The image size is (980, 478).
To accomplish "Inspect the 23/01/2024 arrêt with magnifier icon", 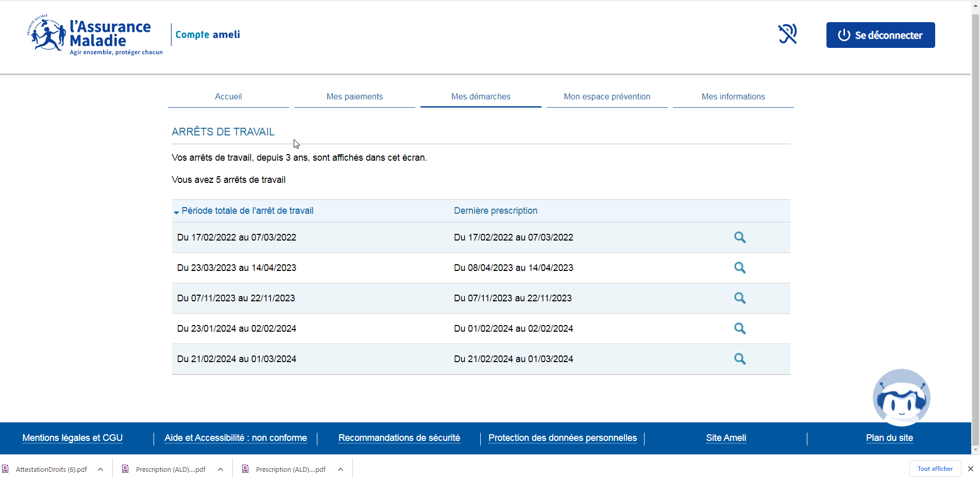I will [x=739, y=329].
